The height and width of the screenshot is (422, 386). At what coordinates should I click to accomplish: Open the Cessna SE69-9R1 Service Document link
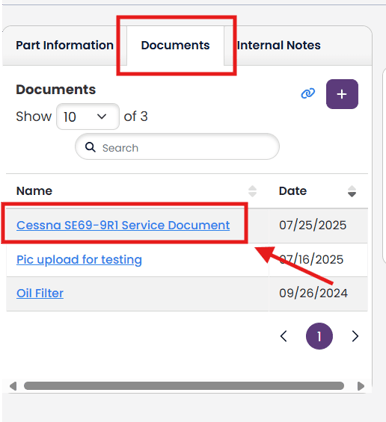tap(123, 225)
